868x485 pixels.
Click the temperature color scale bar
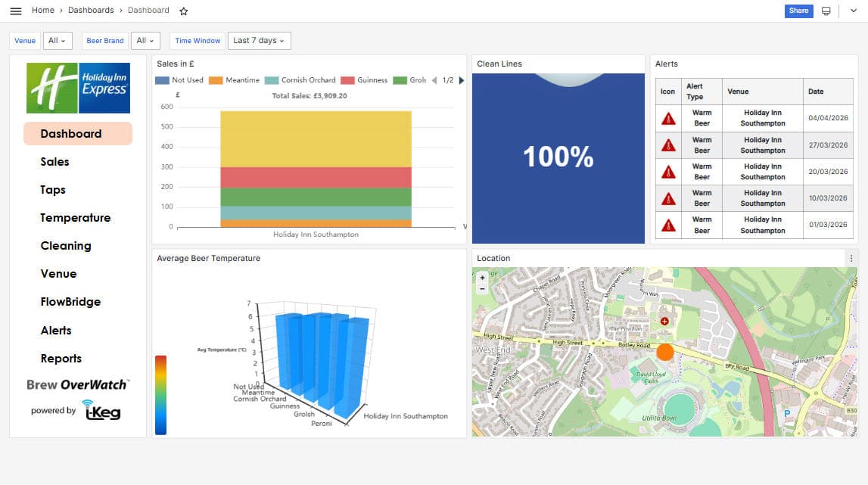tap(160, 395)
